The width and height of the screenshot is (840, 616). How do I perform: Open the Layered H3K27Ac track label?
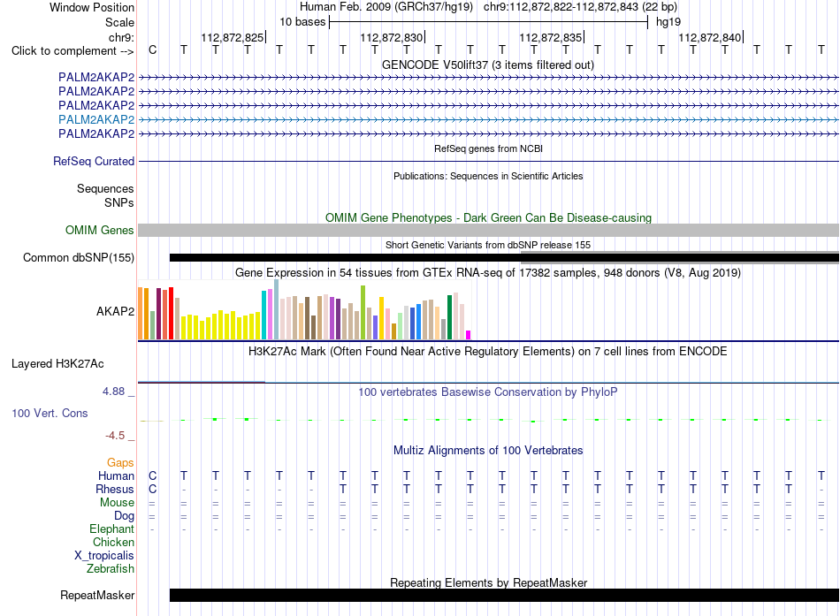[x=57, y=364]
